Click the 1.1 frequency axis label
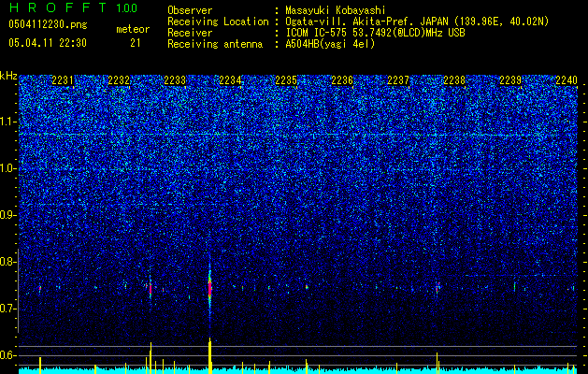Screen dimensions: 588x374 (8, 122)
